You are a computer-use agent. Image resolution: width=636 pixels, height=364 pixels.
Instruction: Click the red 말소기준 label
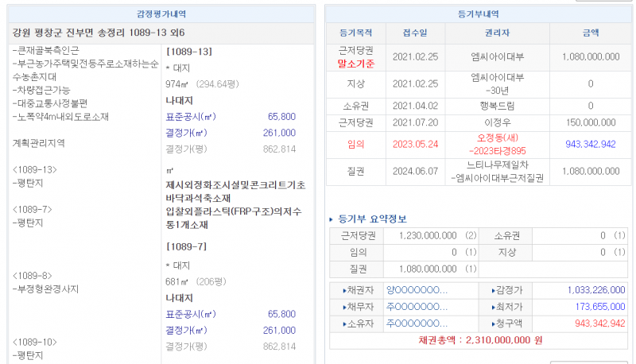pyautogui.click(x=356, y=63)
